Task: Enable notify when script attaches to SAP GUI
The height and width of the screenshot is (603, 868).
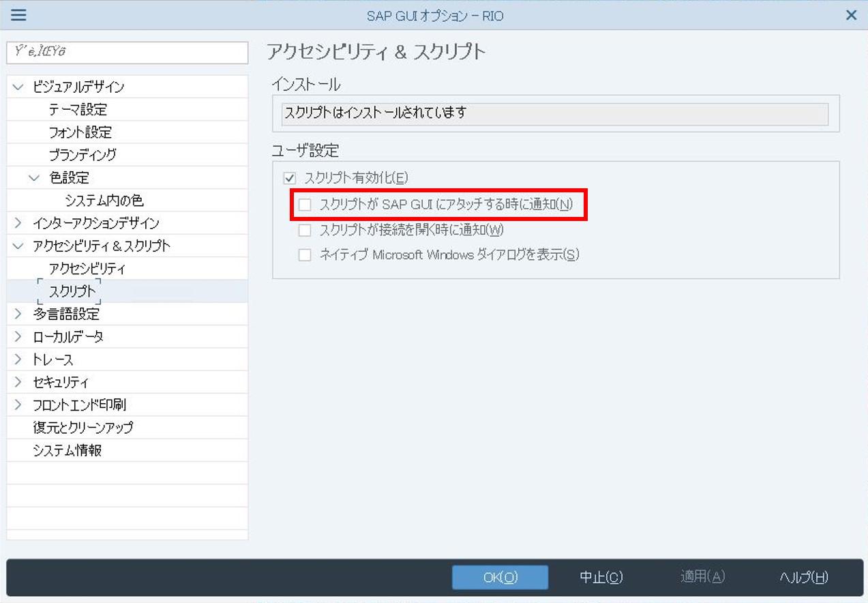Action: tap(305, 205)
